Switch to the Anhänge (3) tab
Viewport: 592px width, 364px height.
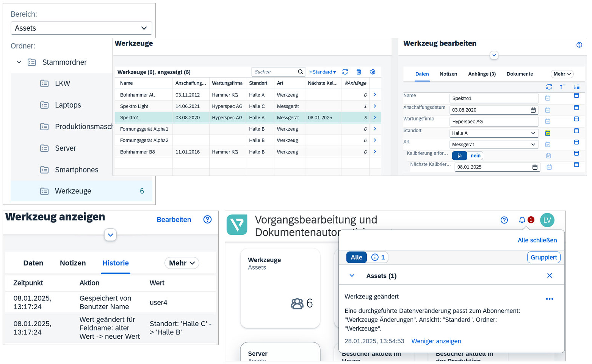(x=481, y=74)
